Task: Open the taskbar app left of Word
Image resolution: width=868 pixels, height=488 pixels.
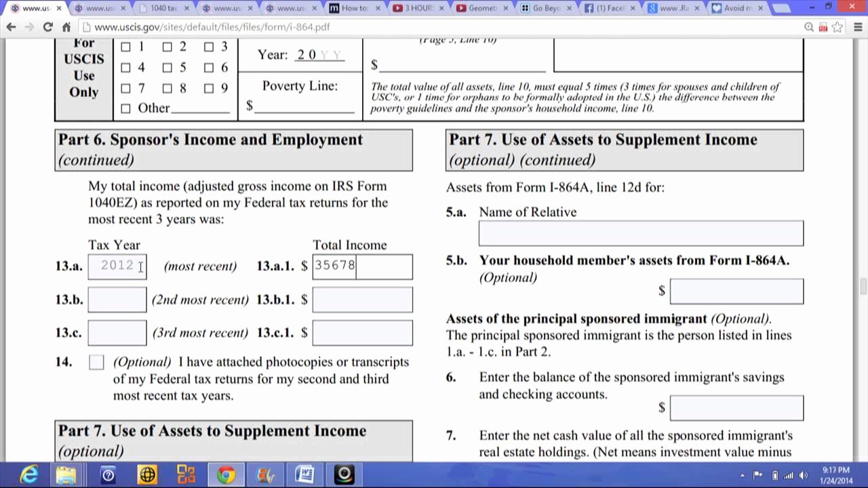Action: 265,474
